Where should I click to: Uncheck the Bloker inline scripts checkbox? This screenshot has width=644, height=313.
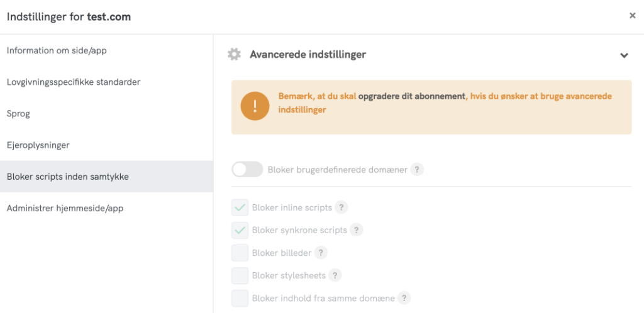pos(240,207)
